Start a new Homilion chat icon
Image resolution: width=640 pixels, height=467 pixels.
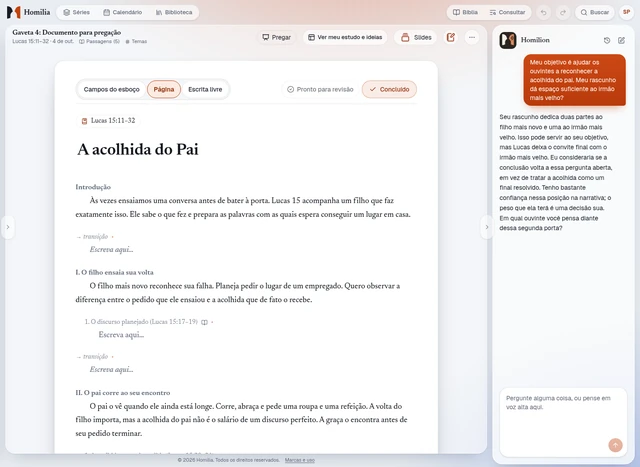(x=621, y=40)
